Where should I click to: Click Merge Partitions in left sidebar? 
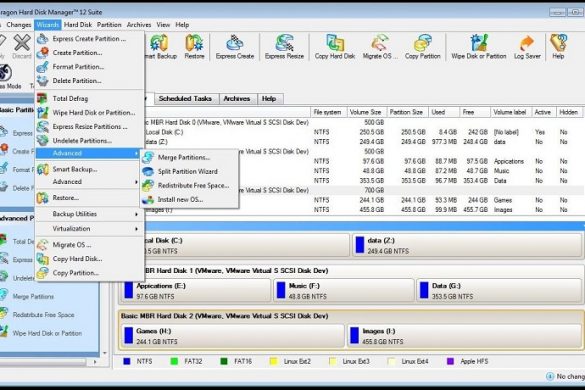click(33, 296)
